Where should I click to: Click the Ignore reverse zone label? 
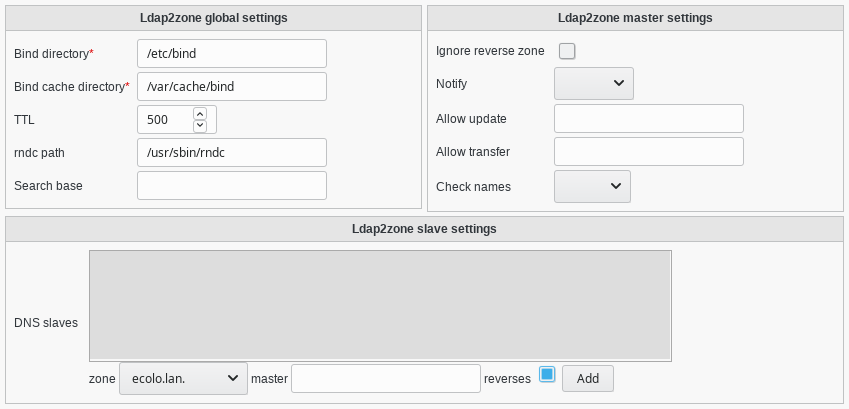click(490, 51)
